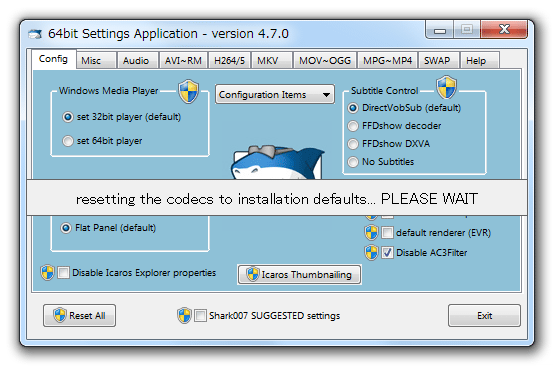Click the shark application icon in title bar

point(35,34)
